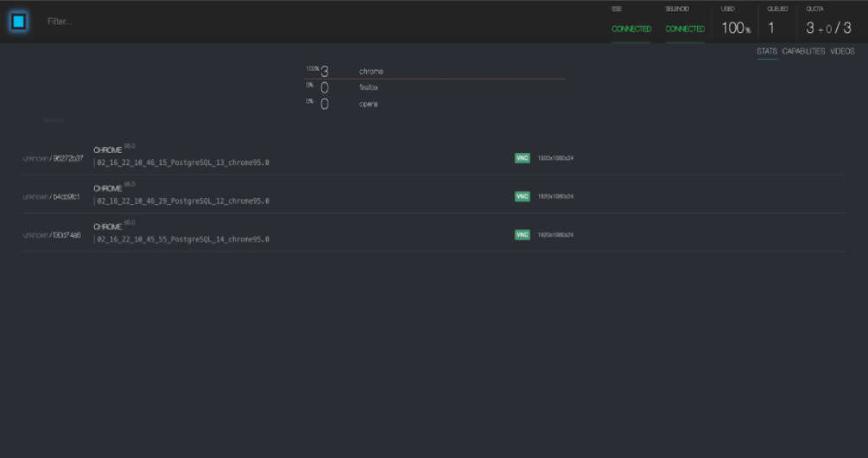Image resolution: width=868 pixels, height=458 pixels.
Task: Open the CAPABILITIES tab
Action: (x=803, y=52)
